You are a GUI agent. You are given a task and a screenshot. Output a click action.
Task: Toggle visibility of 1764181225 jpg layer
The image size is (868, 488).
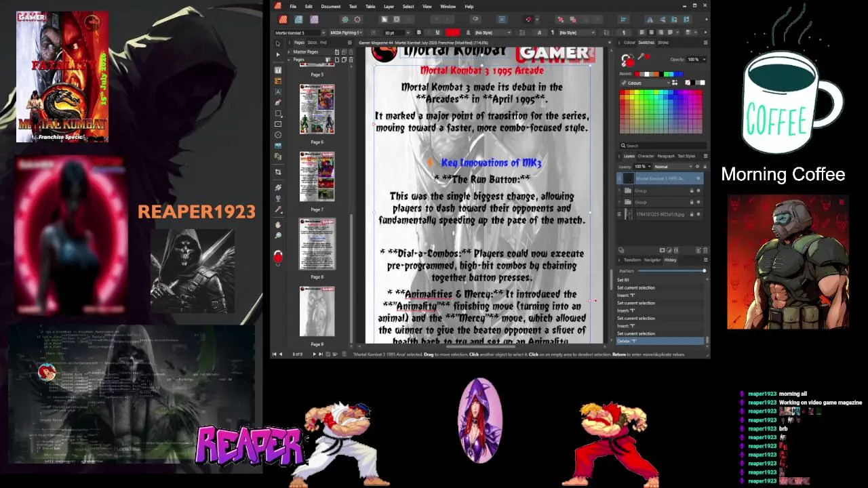pos(698,214)
